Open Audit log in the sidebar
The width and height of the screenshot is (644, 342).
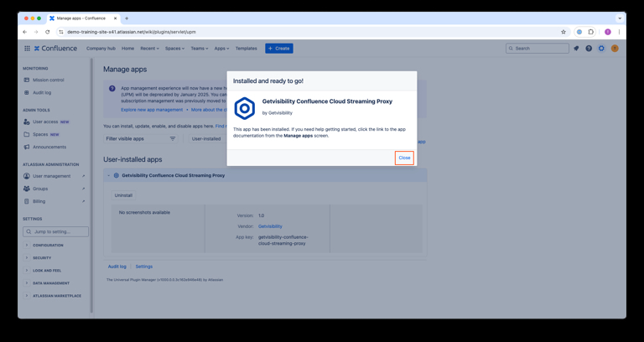(x=42, y=92)
